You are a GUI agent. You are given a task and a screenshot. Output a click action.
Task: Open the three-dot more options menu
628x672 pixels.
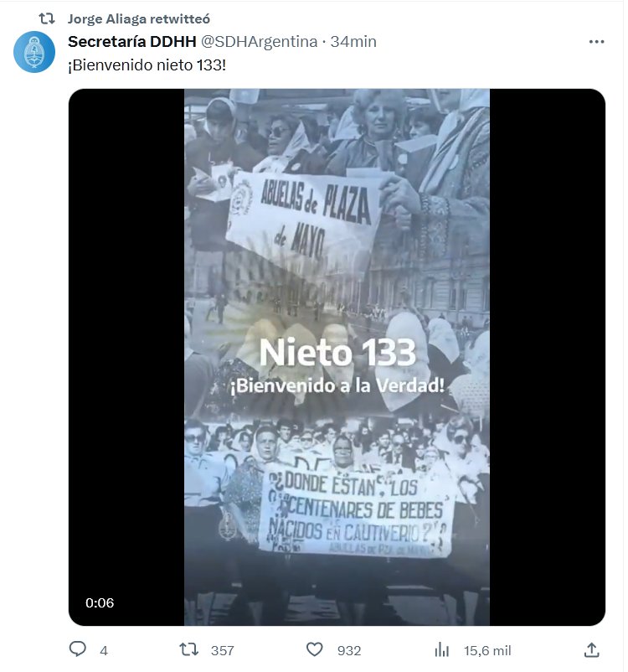[596, 42]
